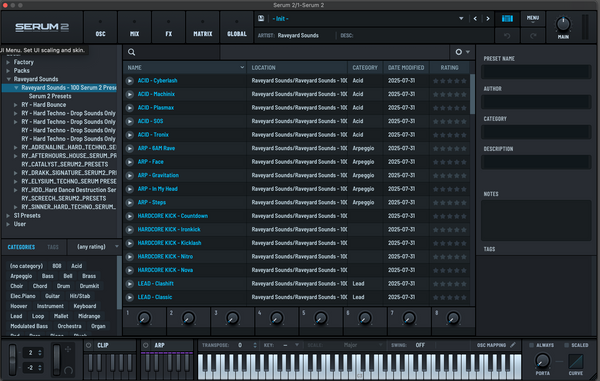
Task: Toggle the Bass category filter
Action: (47, 276)
